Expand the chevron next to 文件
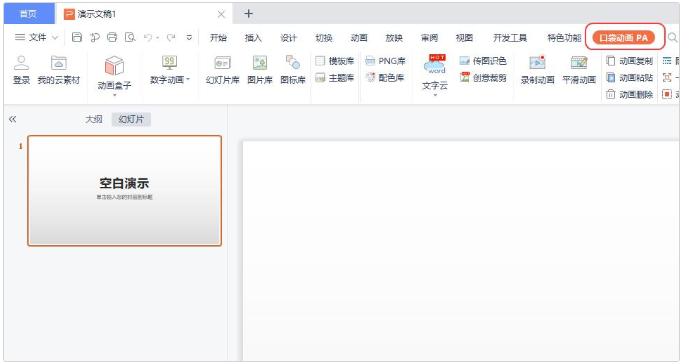Viewport: 689px width, 364px height. click(55, 38)
